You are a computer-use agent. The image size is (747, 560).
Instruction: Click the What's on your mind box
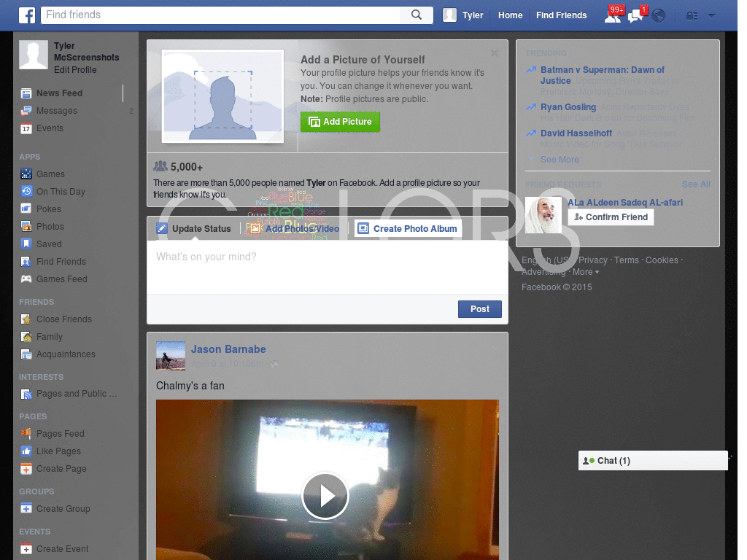[328, 267]
